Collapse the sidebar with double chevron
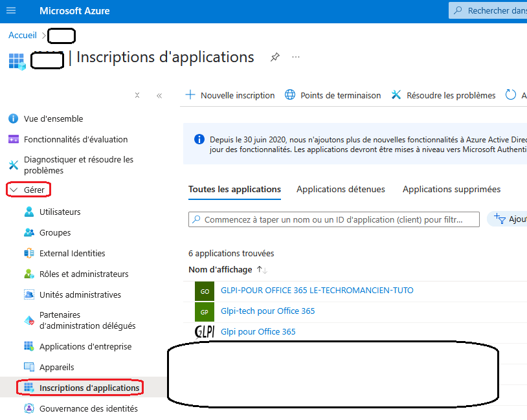 (x=159, y=96)
